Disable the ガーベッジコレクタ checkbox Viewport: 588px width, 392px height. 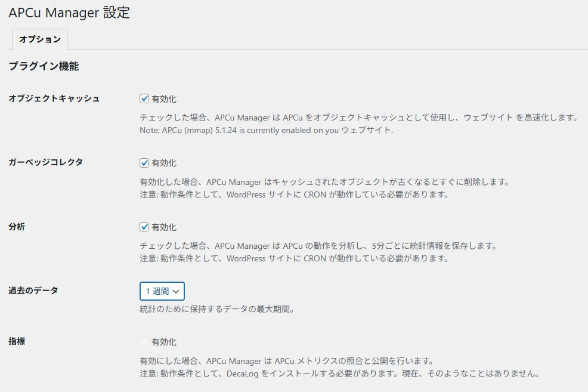coord(144,163)
